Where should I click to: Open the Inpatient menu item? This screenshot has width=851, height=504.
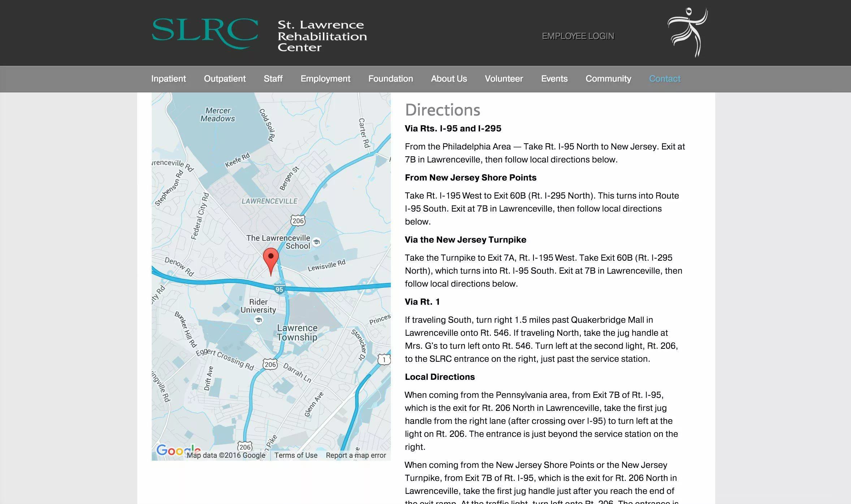tap(168, 79)
